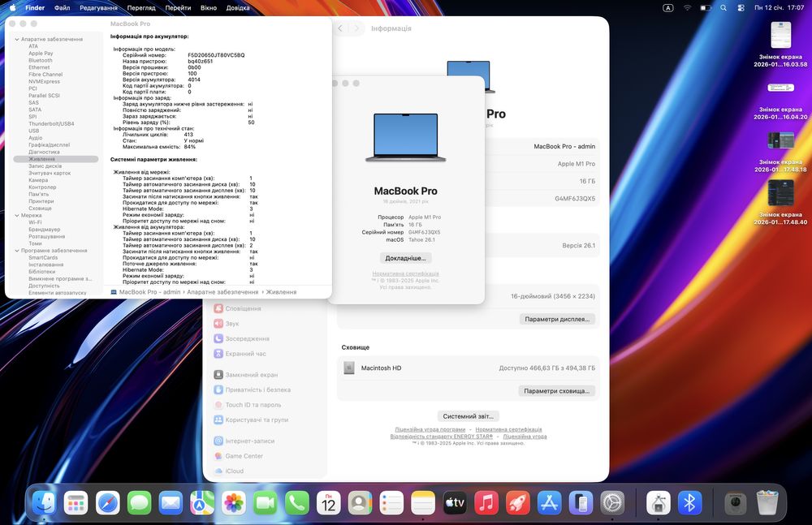
Task: Click the Докладніше… button
Action: coord(405,258)
